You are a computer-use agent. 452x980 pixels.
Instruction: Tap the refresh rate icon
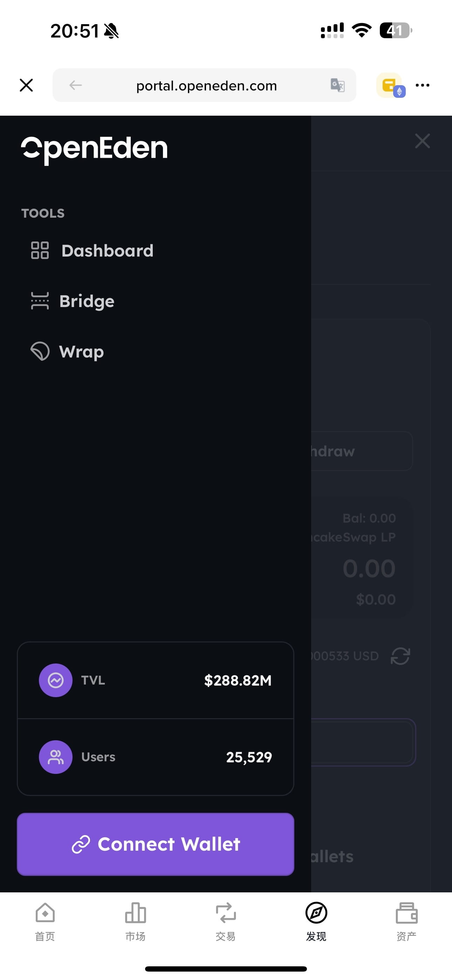coord(400,656)
